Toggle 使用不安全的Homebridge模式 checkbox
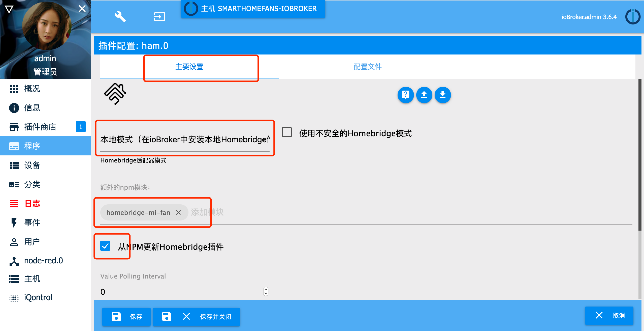 click(287, 132)
